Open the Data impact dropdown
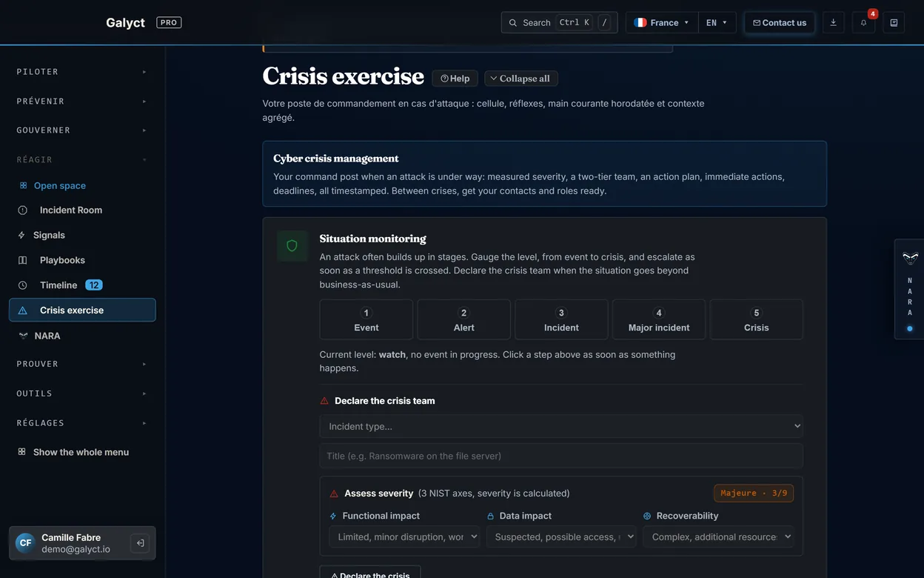Image resolution: width=924 pixels, height=578 pixels. pos(561,537)
